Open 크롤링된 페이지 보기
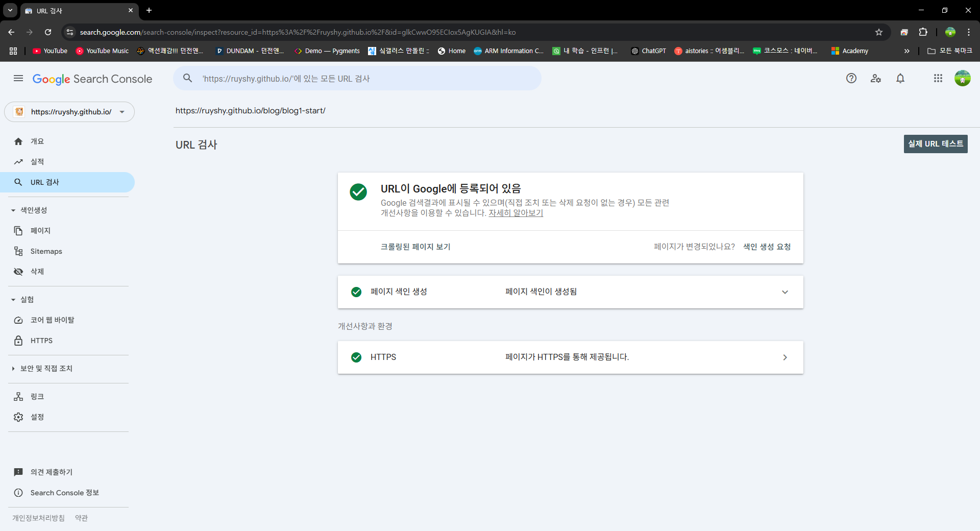 (415, 247)
